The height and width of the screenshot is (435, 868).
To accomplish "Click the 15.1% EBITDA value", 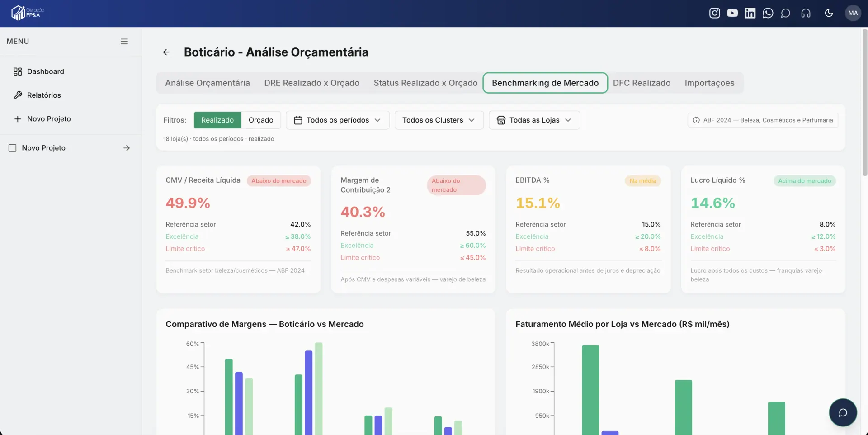I will [538, 203].
